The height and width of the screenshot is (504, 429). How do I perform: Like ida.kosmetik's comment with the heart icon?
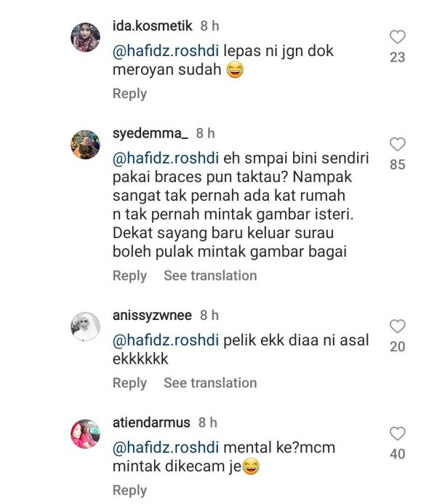(398, 36)
